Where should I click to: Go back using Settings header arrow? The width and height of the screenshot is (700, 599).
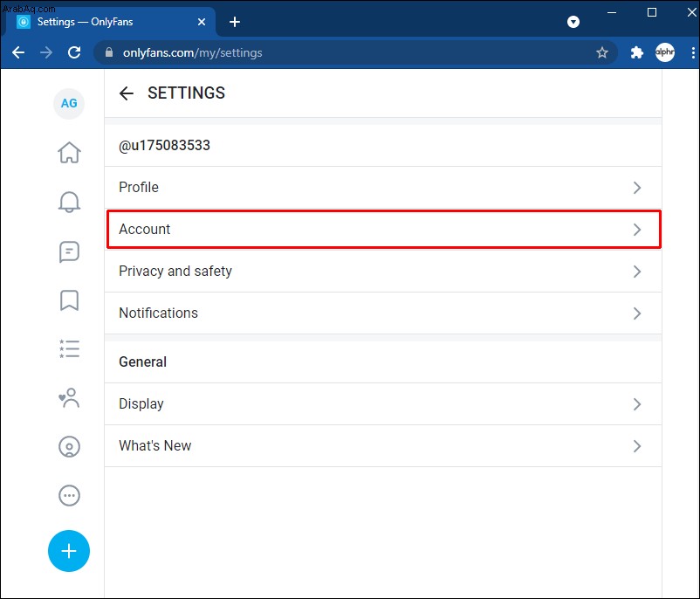pyautogui.click(x=127, y=93)
